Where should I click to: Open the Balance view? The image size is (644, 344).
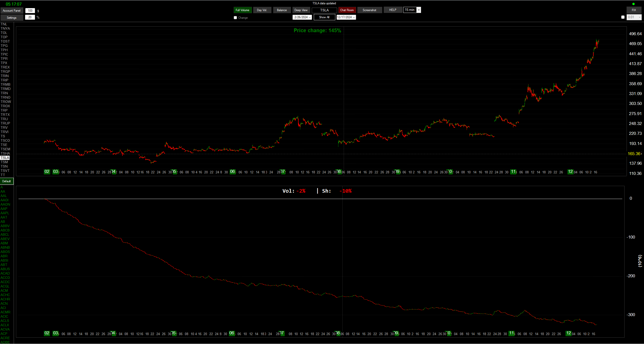point(282,10)
